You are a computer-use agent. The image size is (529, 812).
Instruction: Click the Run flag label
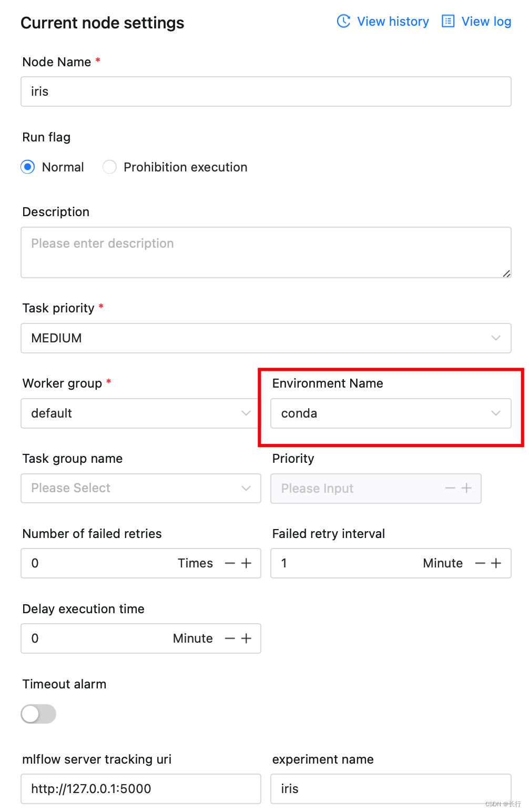(46, 137)
